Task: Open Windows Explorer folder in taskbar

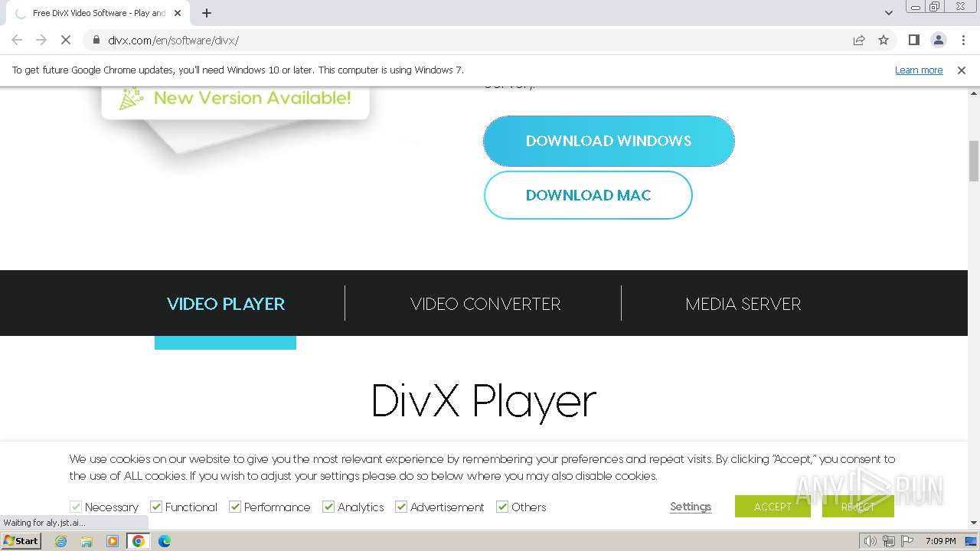Action: click(x=87, y=541)
